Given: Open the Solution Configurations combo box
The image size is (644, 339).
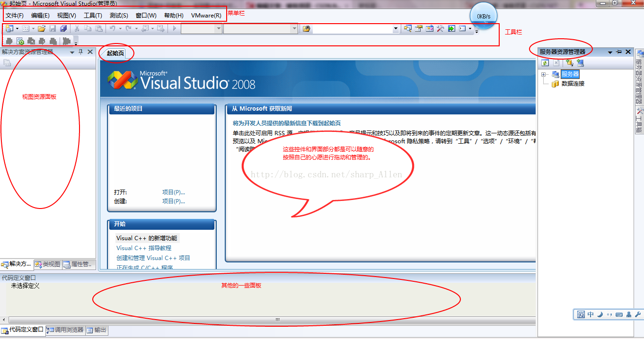Looking at the screenshot, I should [202, 28].
